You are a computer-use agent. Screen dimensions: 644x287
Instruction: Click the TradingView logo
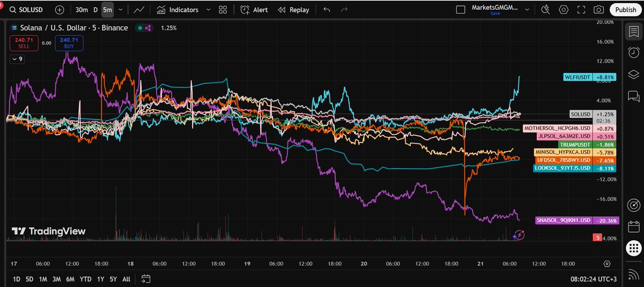click(x=48, y=231)
